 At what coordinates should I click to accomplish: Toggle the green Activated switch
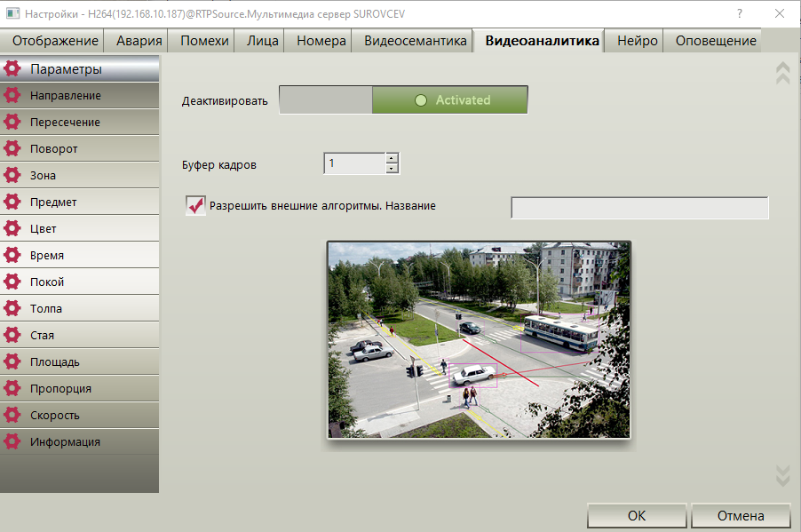[x=403, y=99]
